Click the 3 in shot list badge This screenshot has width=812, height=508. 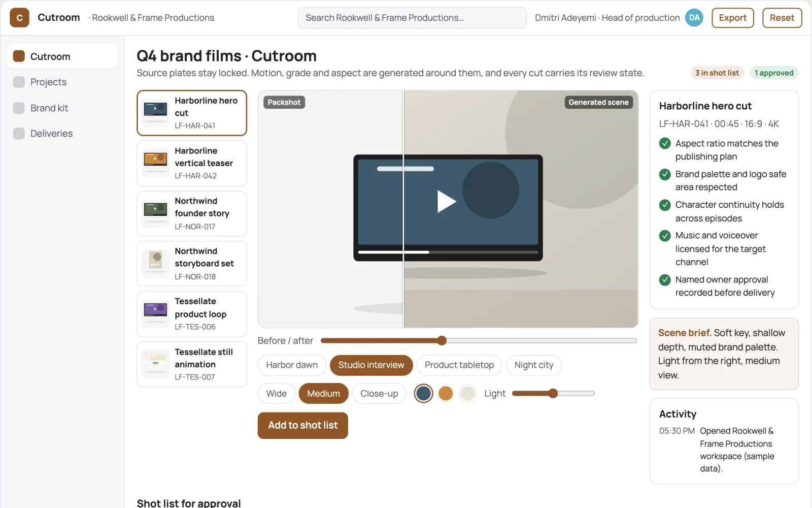pos(717,73)
